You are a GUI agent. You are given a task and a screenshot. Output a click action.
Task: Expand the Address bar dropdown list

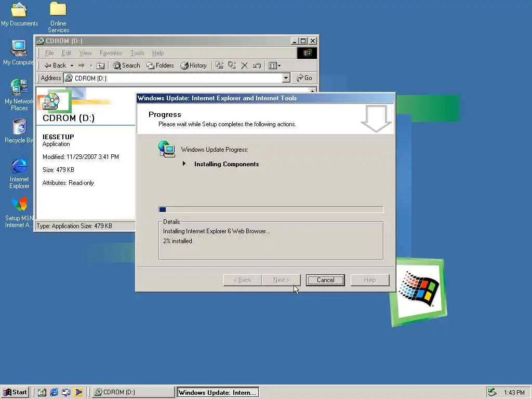(x=286, y=78)
